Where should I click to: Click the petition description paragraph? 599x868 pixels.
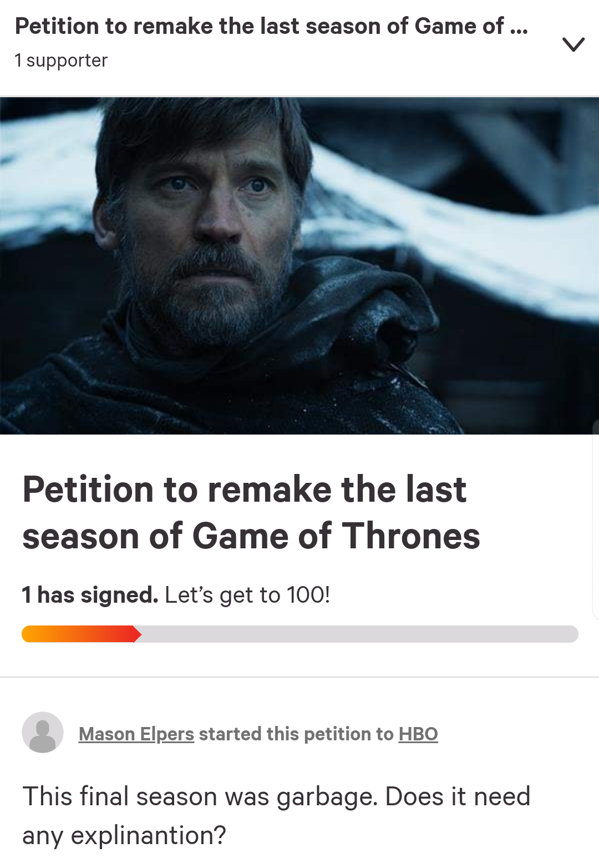tap(276, 815)
